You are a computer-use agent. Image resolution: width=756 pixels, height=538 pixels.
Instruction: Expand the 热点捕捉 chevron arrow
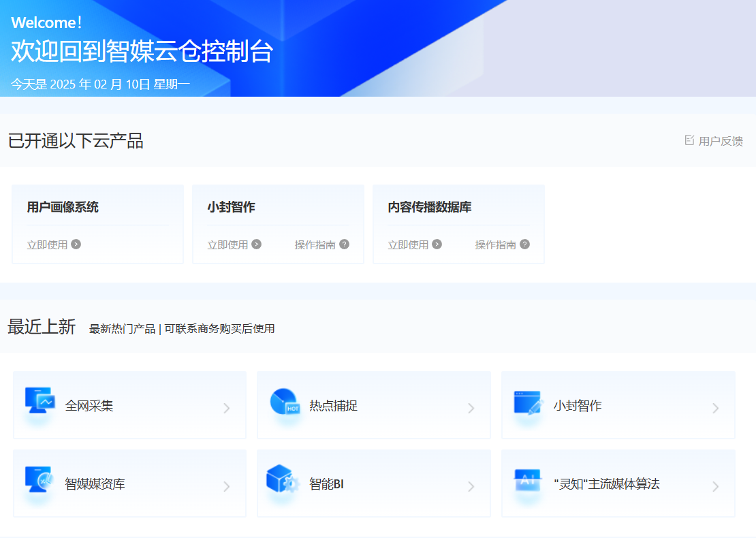click(471, 409)
